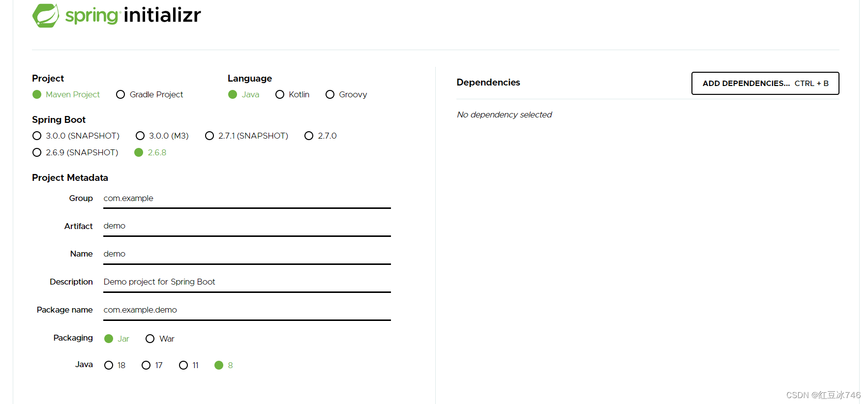Click the Language section heading
This screenshot has height=404, width=868.
[x=249, y=78]
